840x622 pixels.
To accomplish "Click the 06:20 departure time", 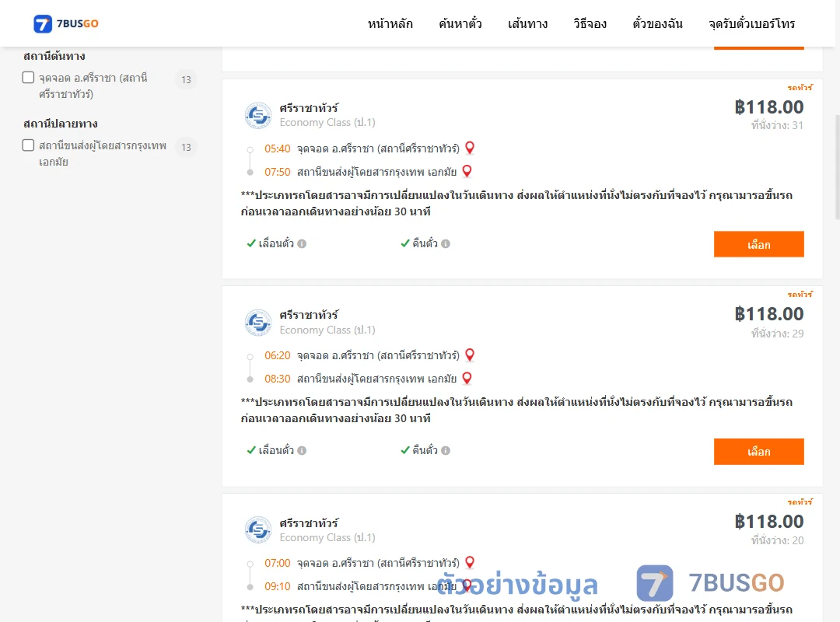I will (x=277, y=356).
